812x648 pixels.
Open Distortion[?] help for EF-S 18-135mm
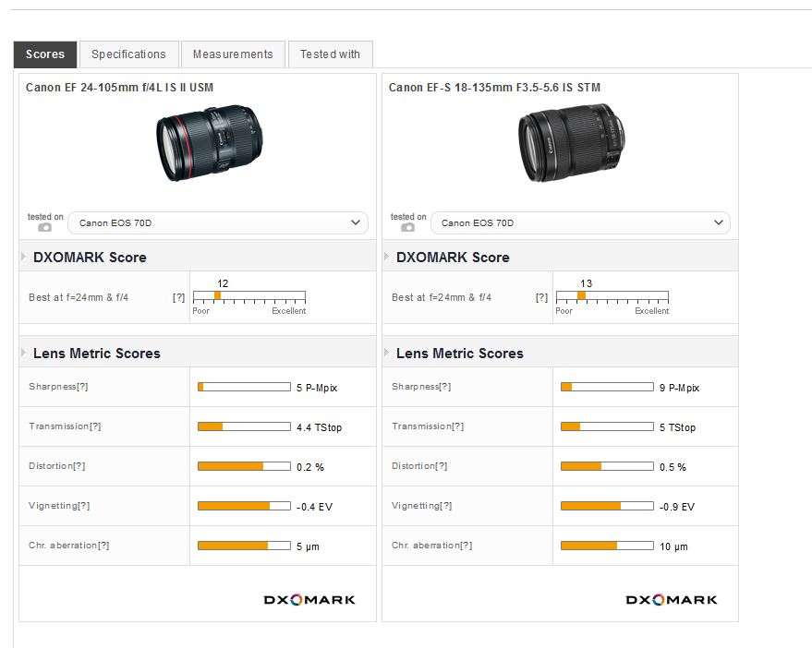(x=442, y=466)
